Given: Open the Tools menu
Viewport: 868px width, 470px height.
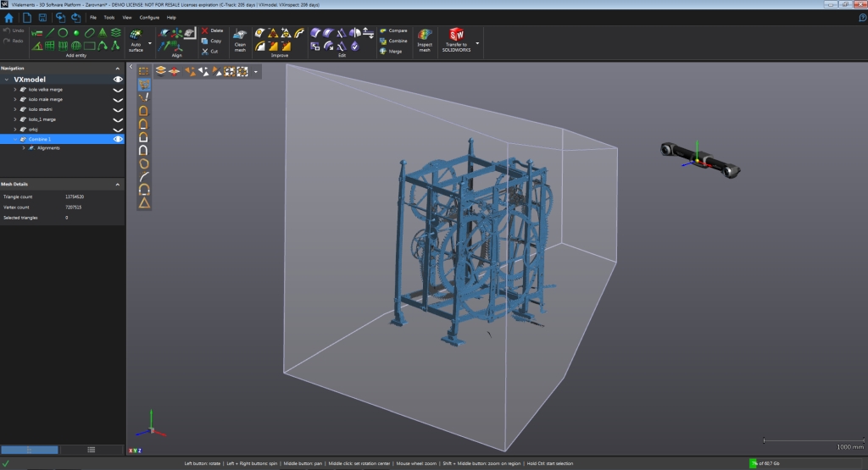Looking at the screenshot, I should click(108, 17).
